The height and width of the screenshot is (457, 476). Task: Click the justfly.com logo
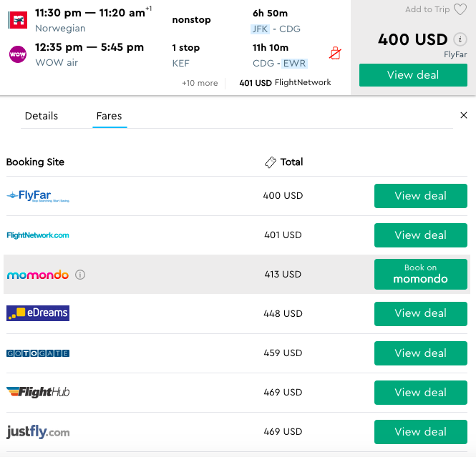point(38,431)
